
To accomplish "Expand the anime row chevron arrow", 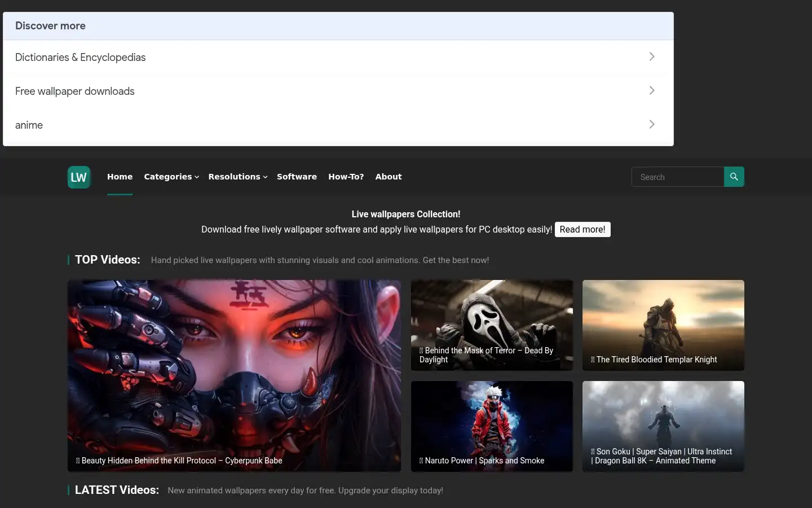I will (x=652, y=124).
